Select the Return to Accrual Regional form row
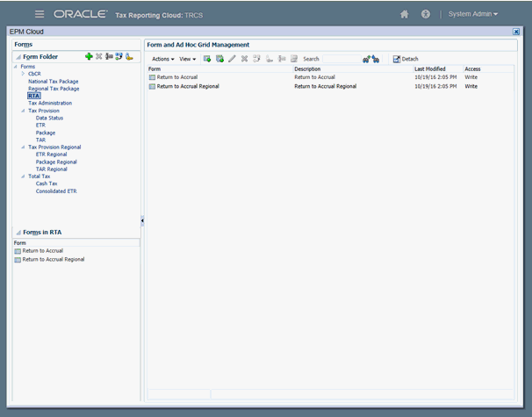532x417 pixels. click(x=330, y=86)
